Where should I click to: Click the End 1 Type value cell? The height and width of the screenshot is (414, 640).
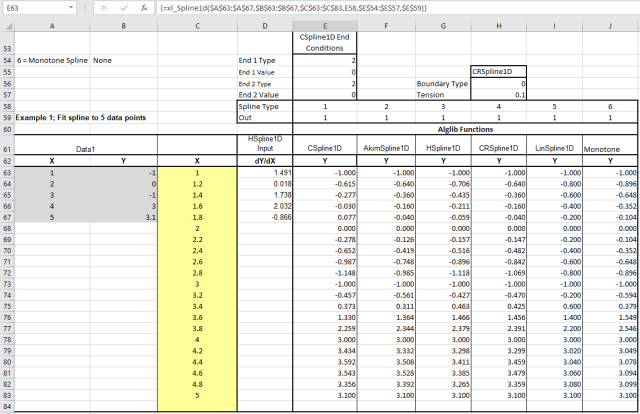[x=321, y=61]
